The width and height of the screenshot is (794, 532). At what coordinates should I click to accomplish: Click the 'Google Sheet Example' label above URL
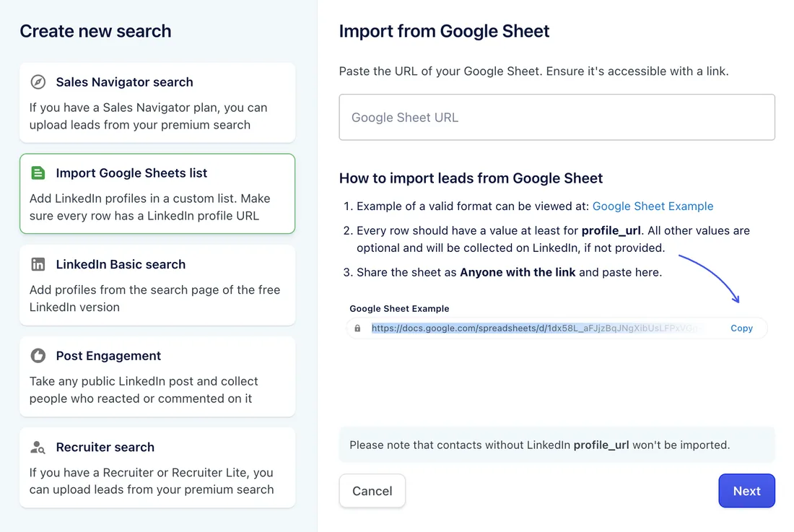pyautogui.click(x=399, y=308)
